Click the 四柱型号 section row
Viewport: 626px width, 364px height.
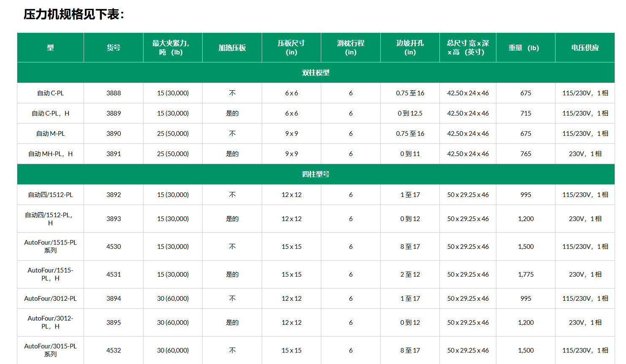point(316,174)
